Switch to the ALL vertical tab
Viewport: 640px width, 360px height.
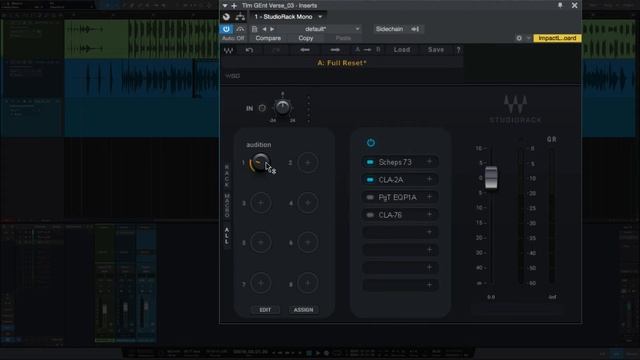pyautogui.click(x=227, y=236)
